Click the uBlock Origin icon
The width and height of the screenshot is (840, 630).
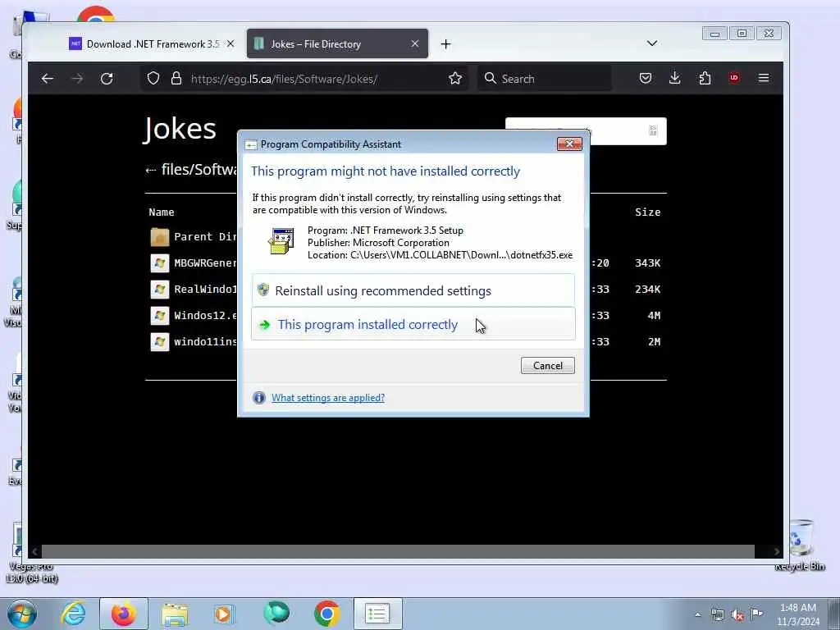pyautogui.click(x=734, y=78)
